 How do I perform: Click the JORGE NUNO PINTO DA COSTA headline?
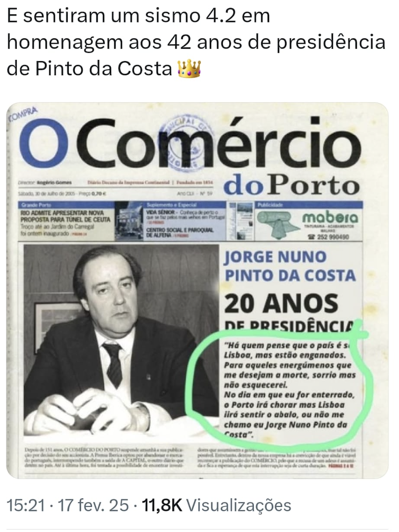click(290, 266)
